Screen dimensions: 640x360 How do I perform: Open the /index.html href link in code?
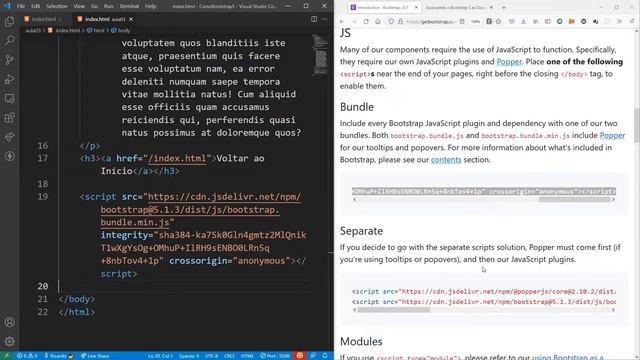(x=177, y=158)
